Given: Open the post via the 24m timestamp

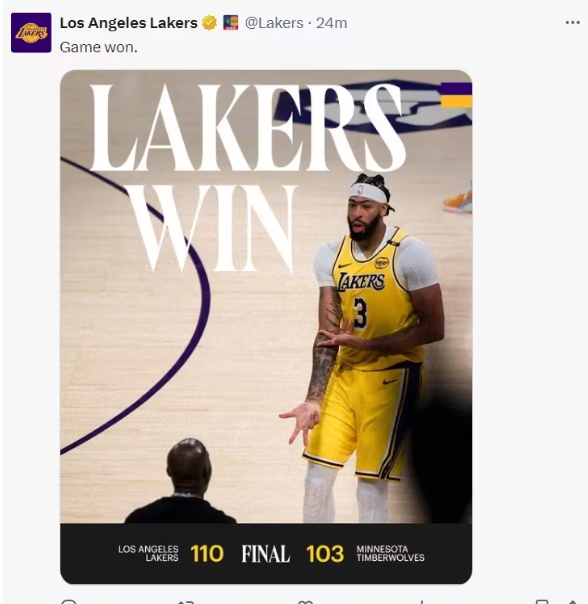Looking at the screenshot, I should coord(331,23).
